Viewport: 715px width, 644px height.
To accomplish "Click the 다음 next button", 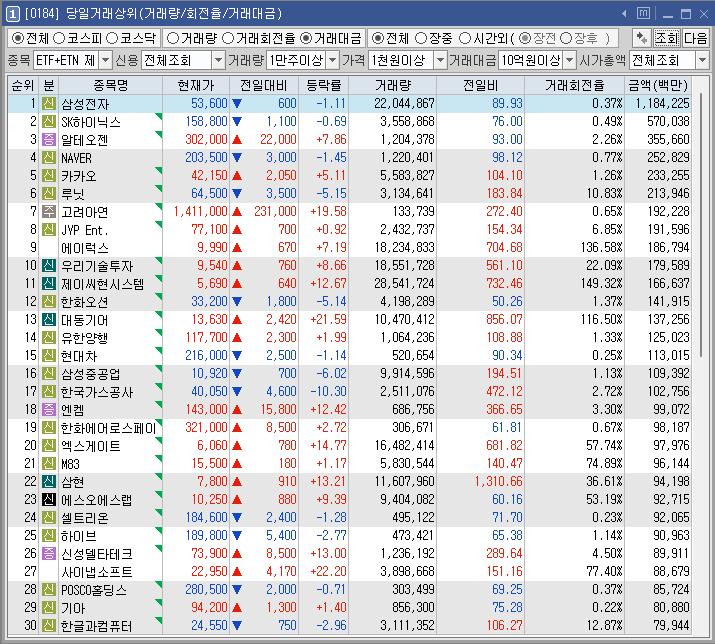I will click(695, 38).
